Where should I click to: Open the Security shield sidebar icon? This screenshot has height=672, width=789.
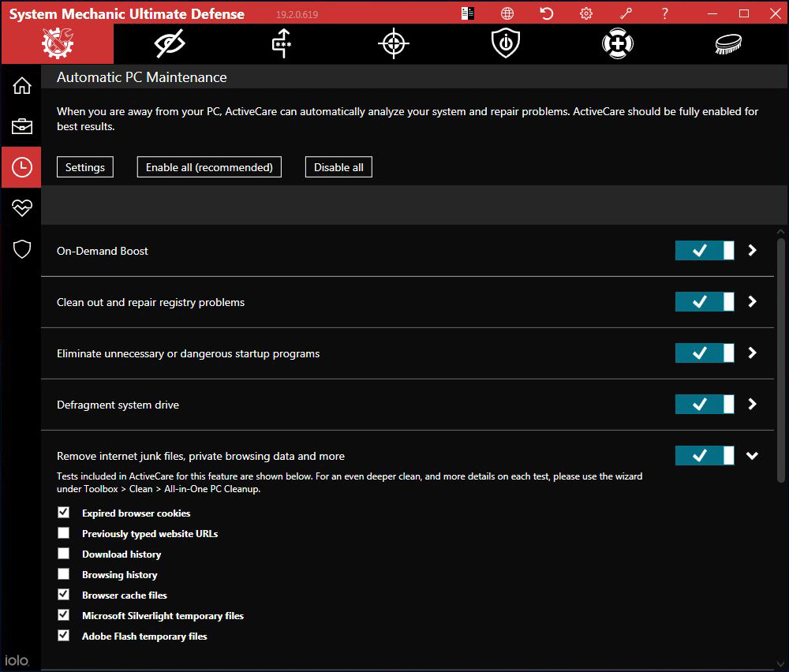click(21, 249)
